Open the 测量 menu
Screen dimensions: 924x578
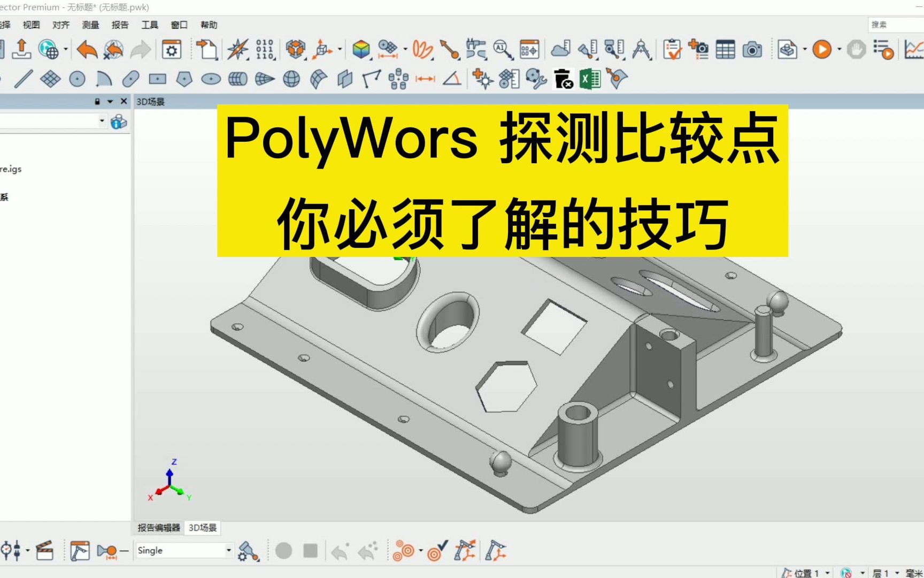pos(90,25)
